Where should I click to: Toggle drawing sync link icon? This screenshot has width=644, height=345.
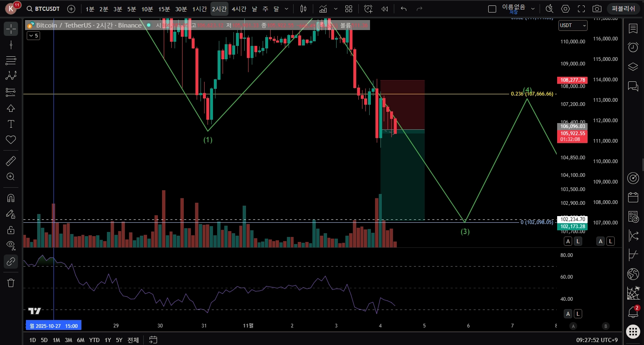coord(11,262)
